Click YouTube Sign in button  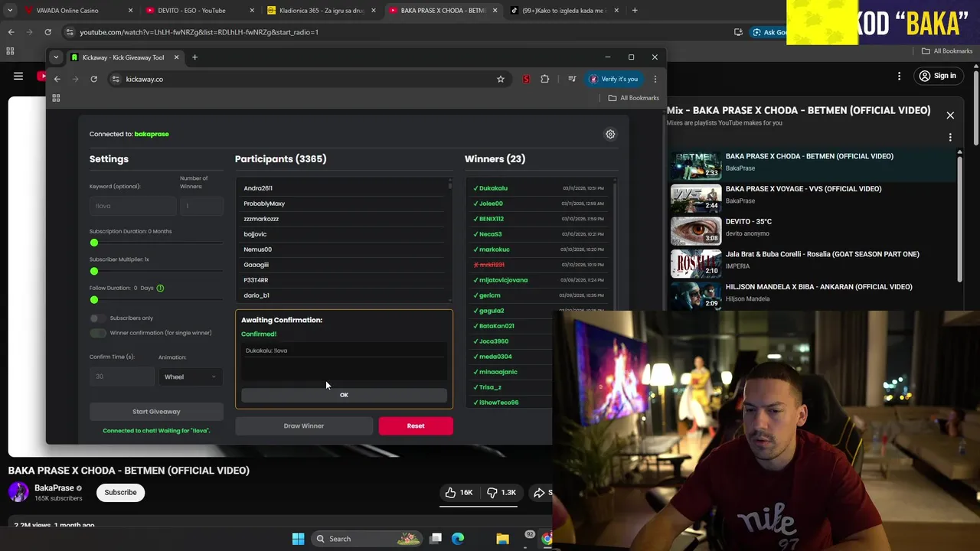point(938,76)
